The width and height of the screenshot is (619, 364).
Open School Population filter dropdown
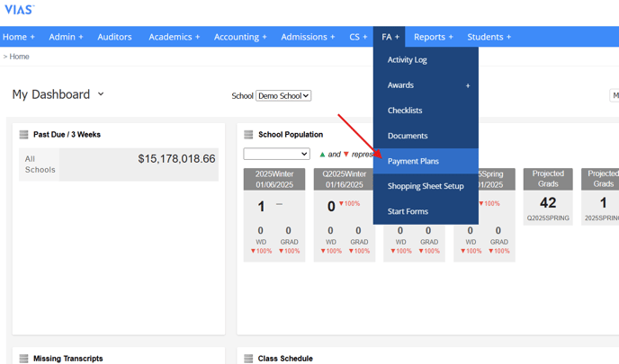click(x=276, y=155)
